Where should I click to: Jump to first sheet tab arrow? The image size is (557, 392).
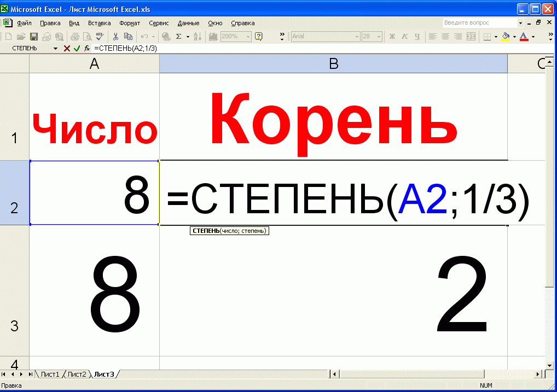pyautogui.click(x=3, y=375)
